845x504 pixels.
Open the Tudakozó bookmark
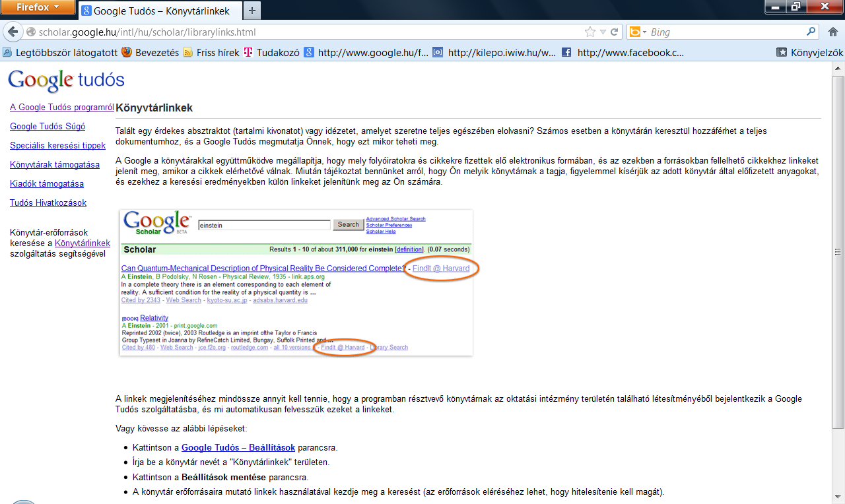[x=272, y=52]
